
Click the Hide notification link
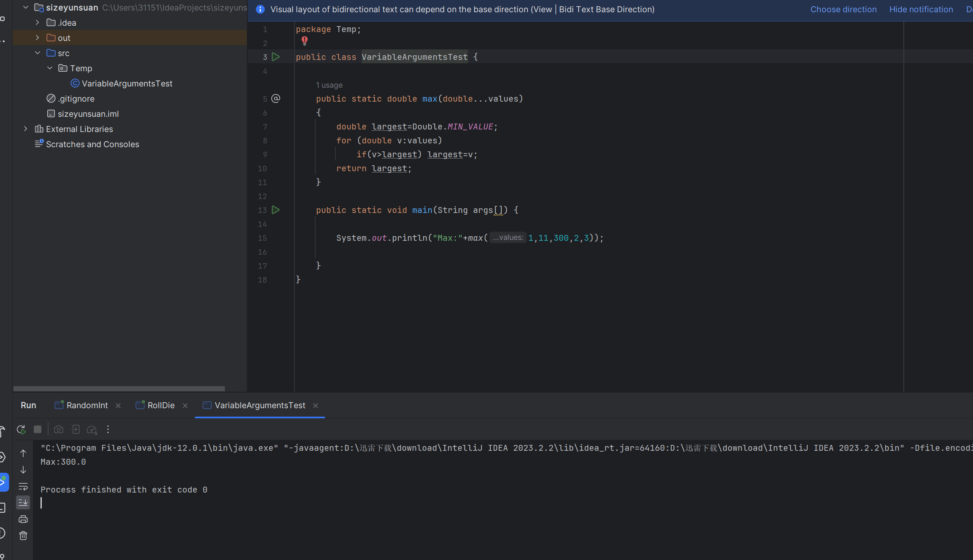point(921,9)
